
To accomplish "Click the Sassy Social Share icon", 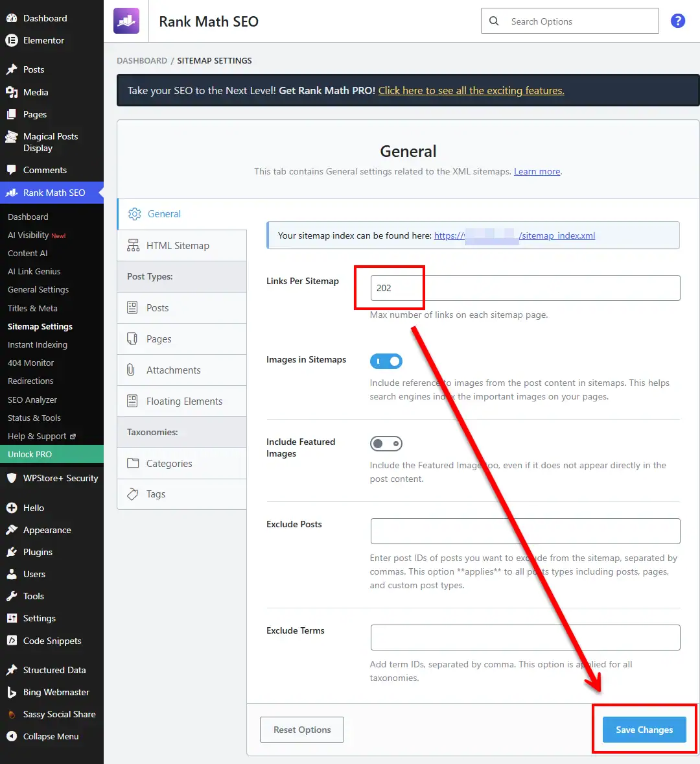I will click(x=12, y=714).
